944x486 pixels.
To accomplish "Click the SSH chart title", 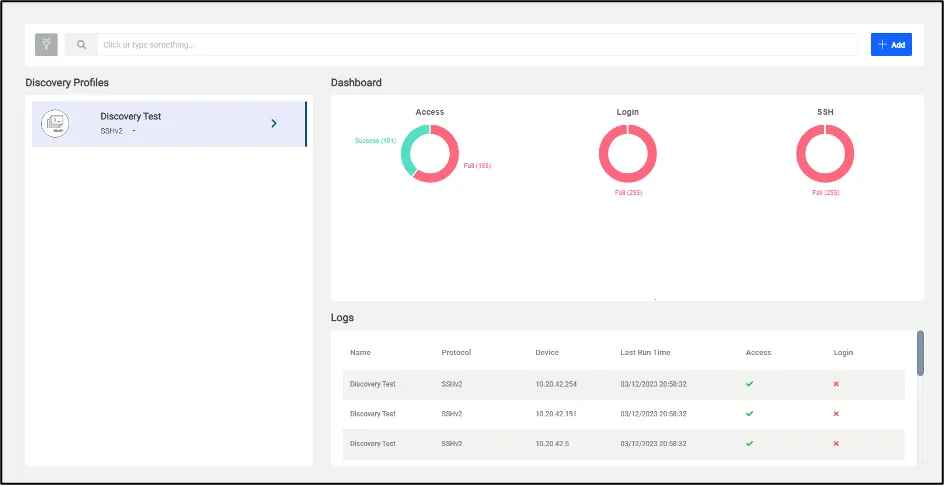I will point(825,112).
